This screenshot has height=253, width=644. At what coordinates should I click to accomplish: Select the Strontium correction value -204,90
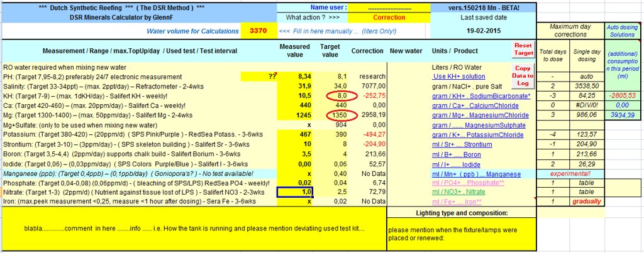click(x=368, y=144)
